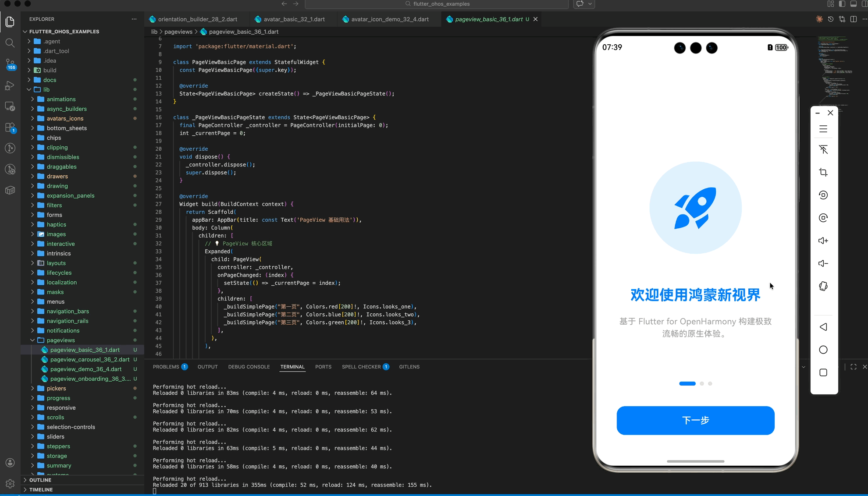Toggle the bottom panel layout icon

pos(853,4)
